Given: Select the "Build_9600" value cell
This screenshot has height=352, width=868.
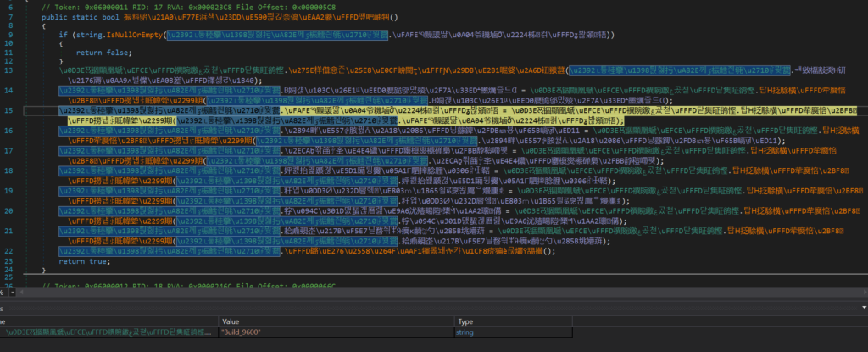Looking at the screenshot, I should coord(337,332).
